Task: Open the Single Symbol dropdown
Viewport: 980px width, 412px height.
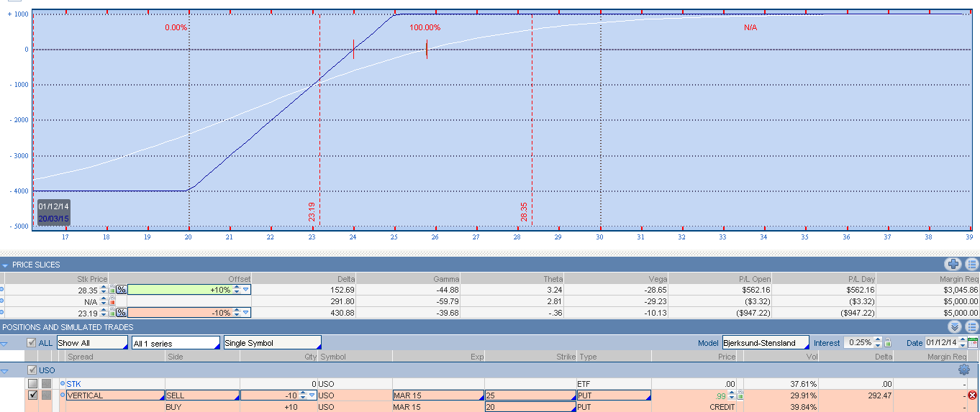Action: coord(273,343)
